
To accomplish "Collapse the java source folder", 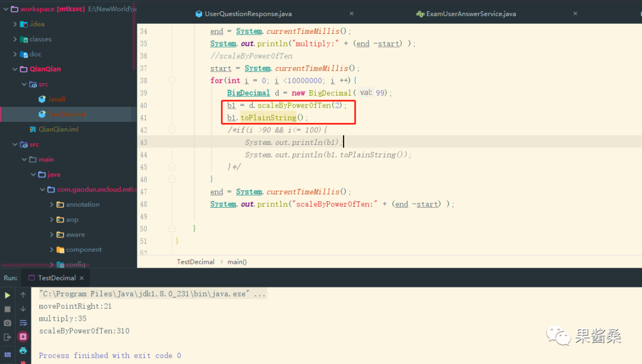I will [33, 175].
